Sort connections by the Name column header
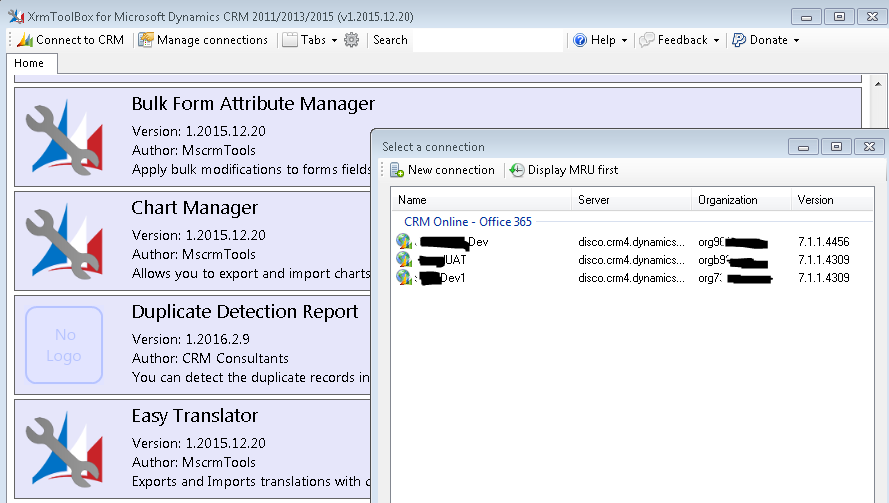 click(481, 200)
